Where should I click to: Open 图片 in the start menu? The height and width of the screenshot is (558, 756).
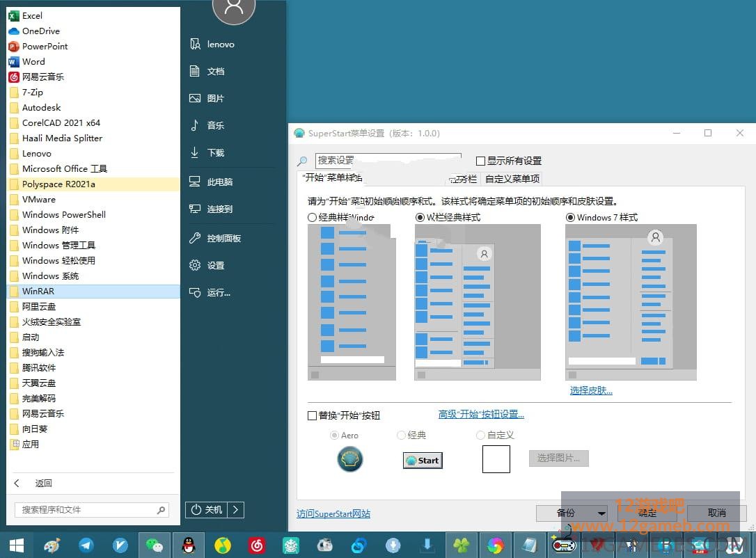click(207, 98)
